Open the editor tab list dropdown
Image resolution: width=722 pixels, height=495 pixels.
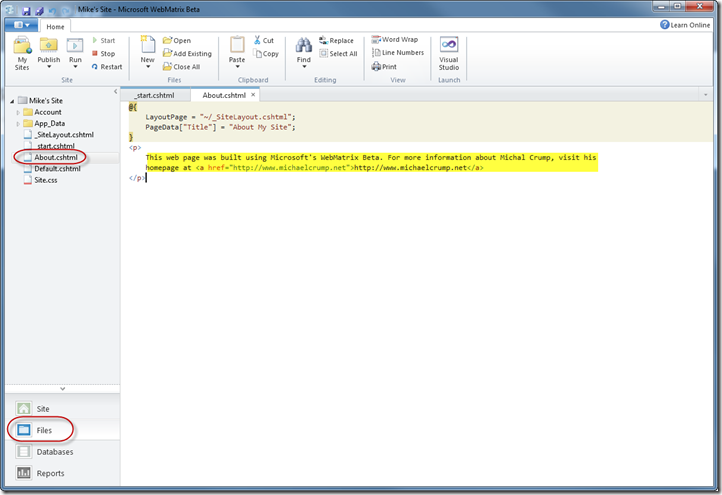pos(705,95)
